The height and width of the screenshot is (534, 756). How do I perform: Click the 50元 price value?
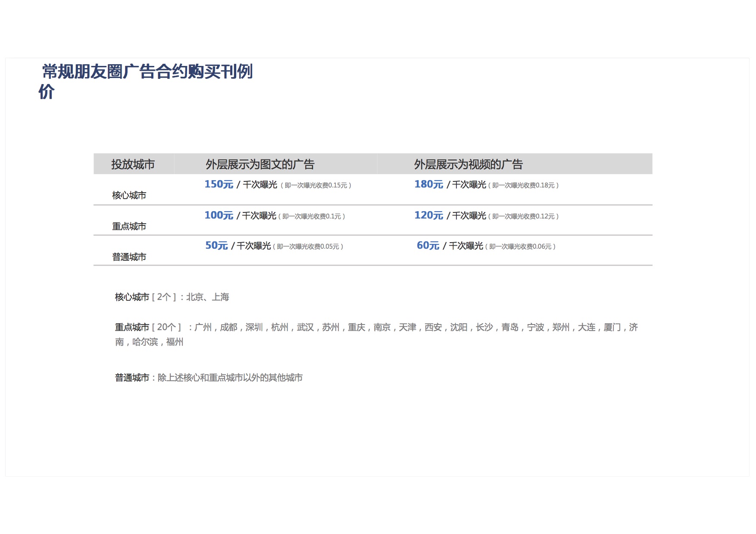(216, 246)
